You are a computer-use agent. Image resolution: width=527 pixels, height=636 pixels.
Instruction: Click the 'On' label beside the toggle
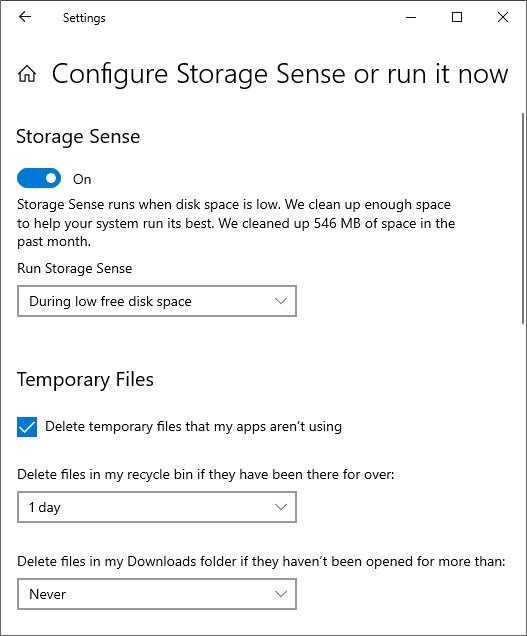[x=82, y=179]
